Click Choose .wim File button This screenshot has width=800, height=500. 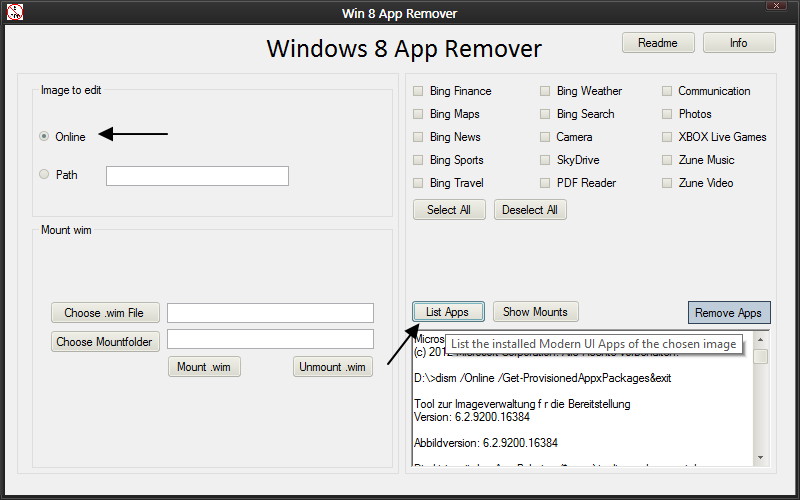click(x=105, y=313)
